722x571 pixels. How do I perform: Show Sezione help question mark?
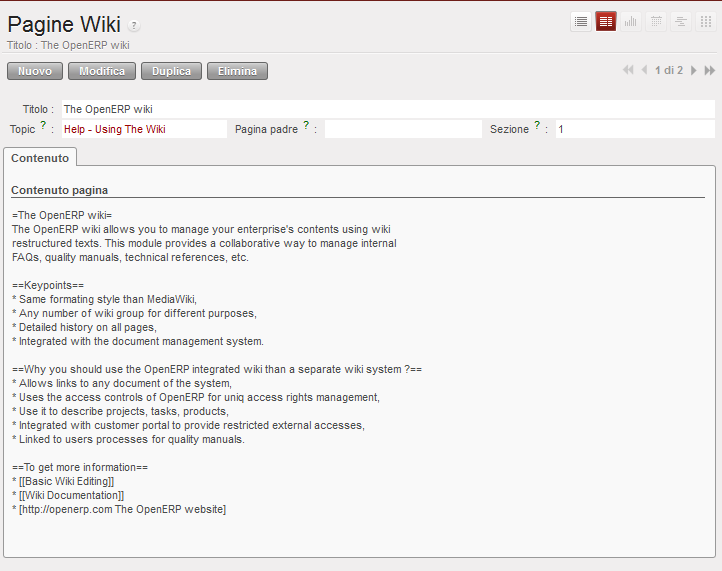pyautogui.click(x=537, y=125)
